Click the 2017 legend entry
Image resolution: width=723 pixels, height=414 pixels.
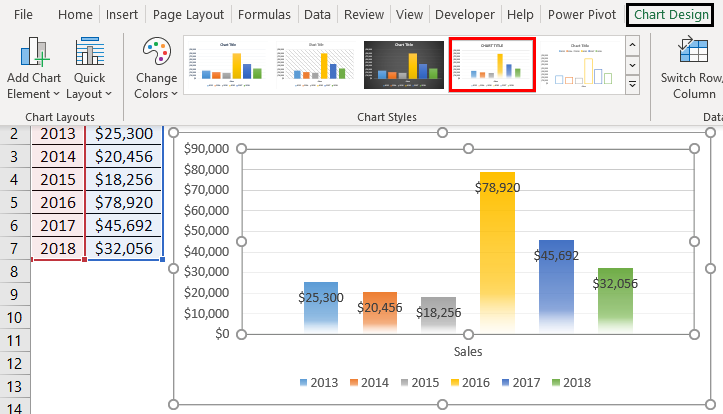(x=521, y=383)
